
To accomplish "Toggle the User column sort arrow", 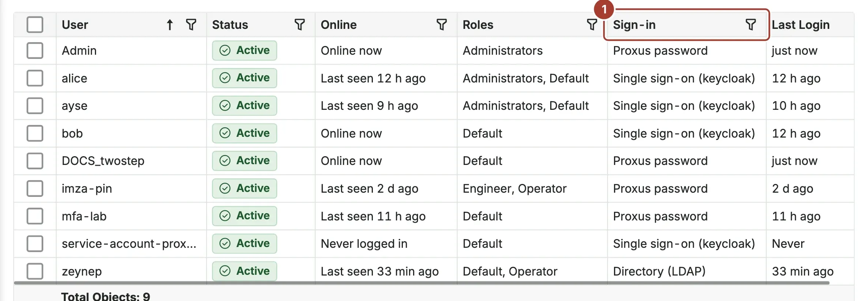I will 170,25.
